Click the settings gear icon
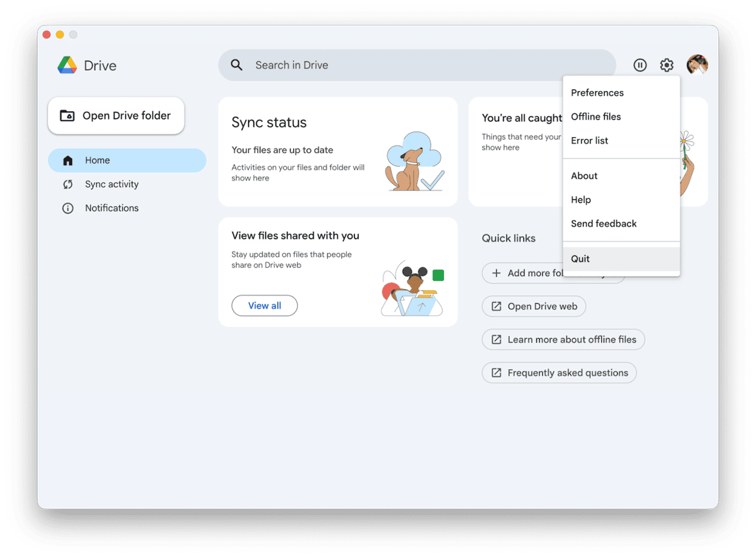The height and width of the screenshot is (558, 756). tap(666, 65)
